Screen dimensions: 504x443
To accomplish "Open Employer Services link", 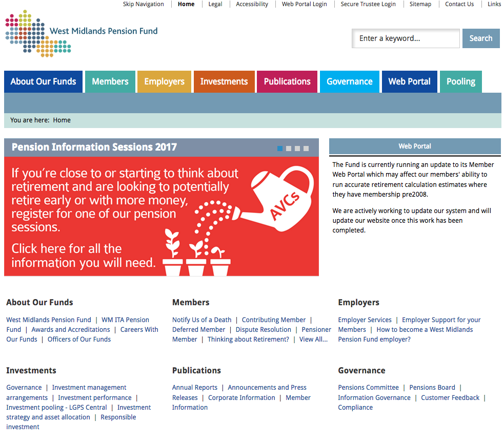I will [x=365, y=320].
